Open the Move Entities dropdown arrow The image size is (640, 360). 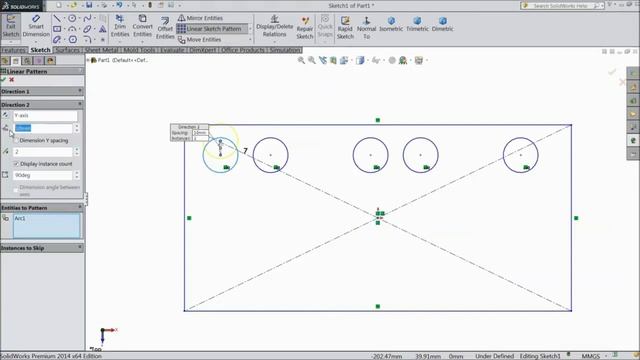pos(250,40)
